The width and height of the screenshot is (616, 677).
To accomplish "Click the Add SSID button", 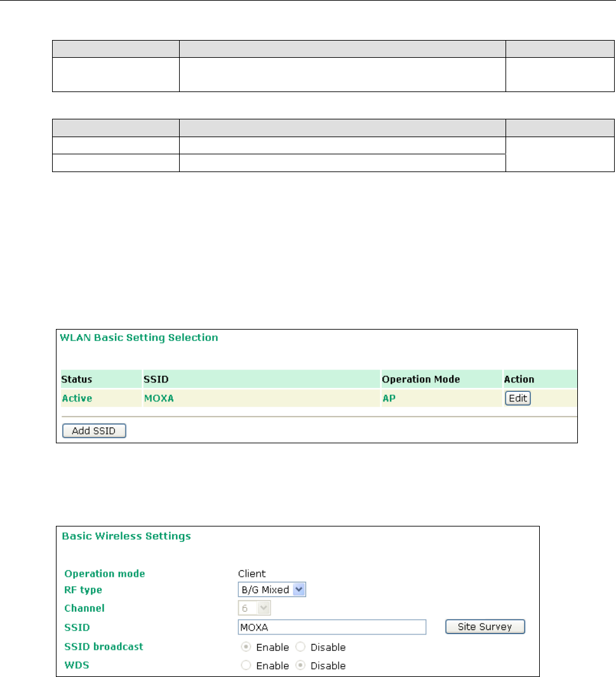I will [94, 431].
